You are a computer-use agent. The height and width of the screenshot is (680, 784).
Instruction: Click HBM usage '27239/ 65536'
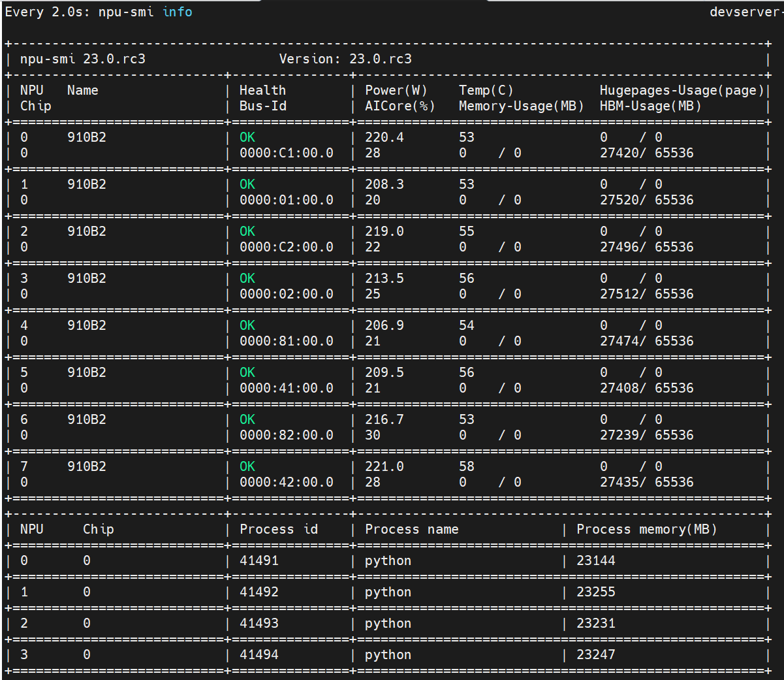click(x=647, y=435)
